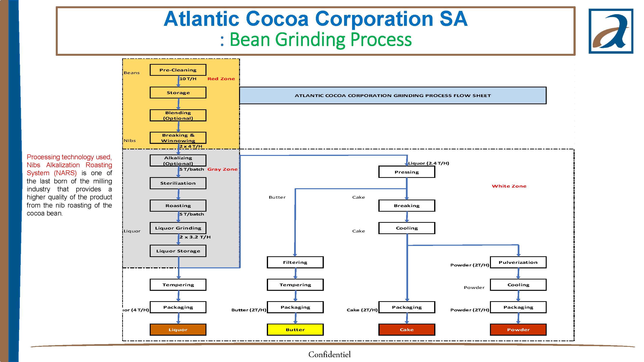The image size is (644, 362).
Task: Select the Pre-Cleaning process node
Action: pos(179,70)
